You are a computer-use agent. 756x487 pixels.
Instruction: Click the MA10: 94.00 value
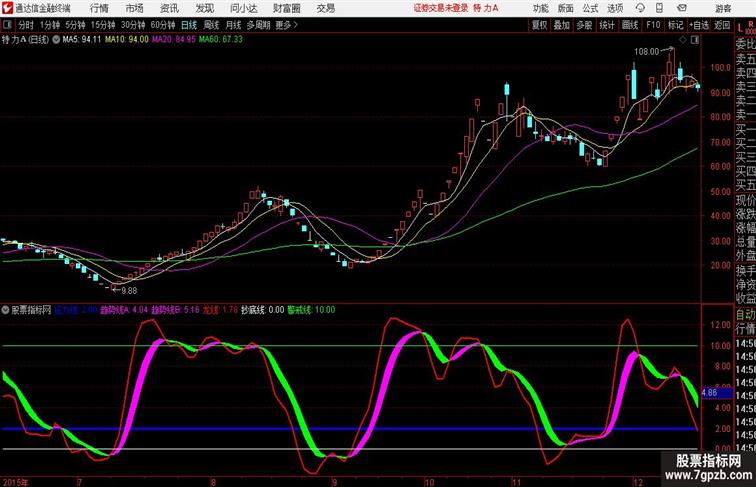click(x=127, y=40)
